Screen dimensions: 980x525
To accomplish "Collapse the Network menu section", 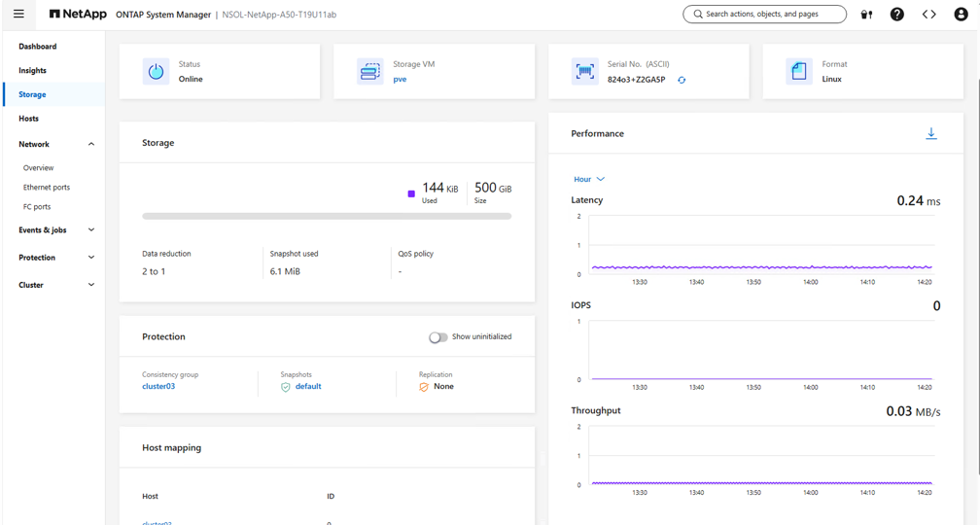I will point(91,144).
